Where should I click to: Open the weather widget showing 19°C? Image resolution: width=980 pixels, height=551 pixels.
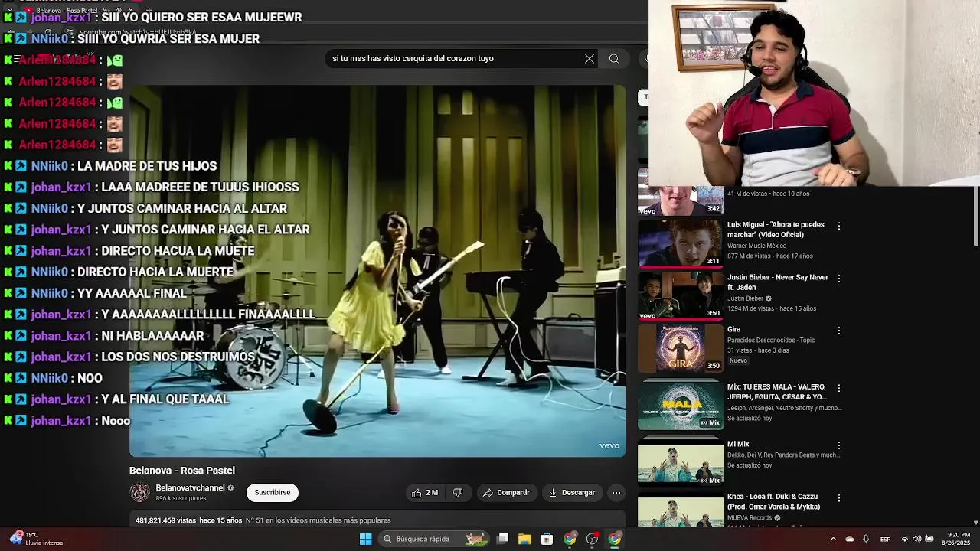[36, 539]
